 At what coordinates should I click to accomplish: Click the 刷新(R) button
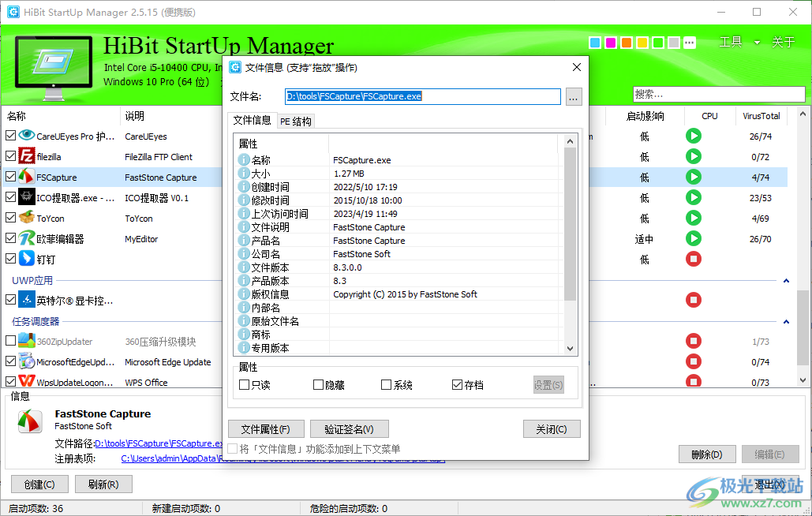tap(103, 484)
